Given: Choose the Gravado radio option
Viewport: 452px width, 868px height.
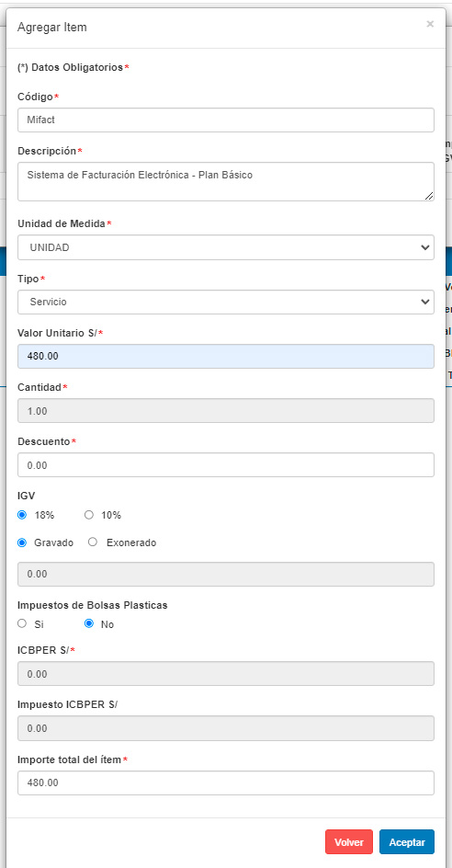Looking at the screenshot, I should tap(22, 542).
